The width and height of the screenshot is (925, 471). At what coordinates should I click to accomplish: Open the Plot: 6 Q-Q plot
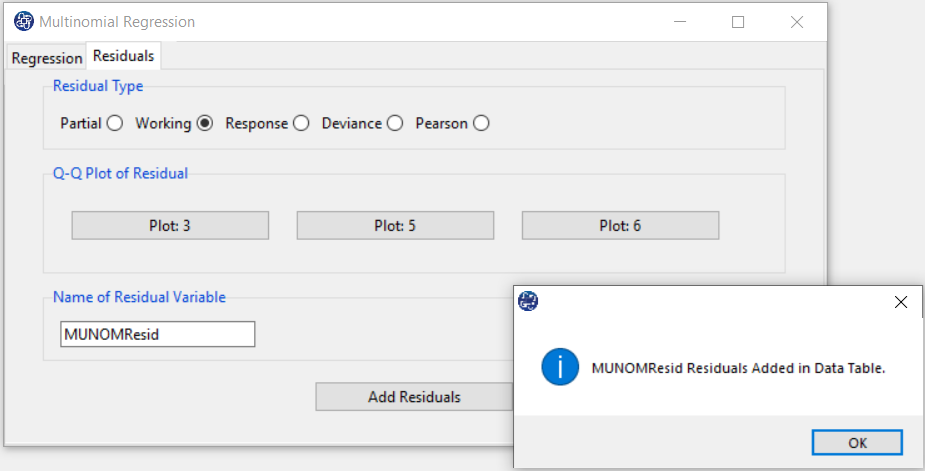pos(620,225)
